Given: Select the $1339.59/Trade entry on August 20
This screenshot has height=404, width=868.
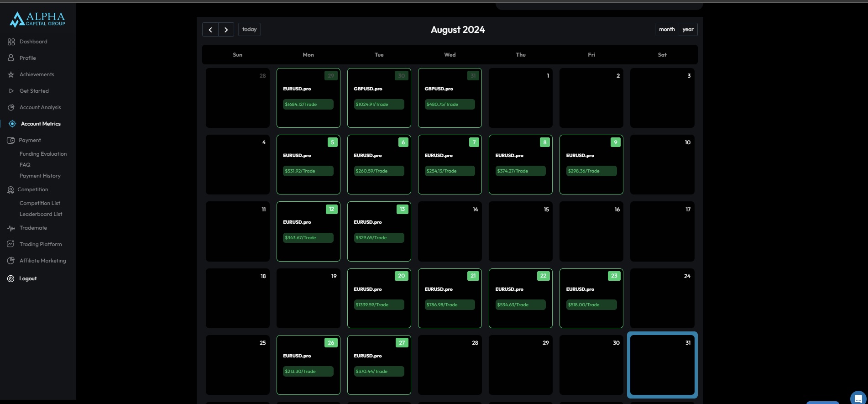Looking at the screenshot, I should point(379,304).
